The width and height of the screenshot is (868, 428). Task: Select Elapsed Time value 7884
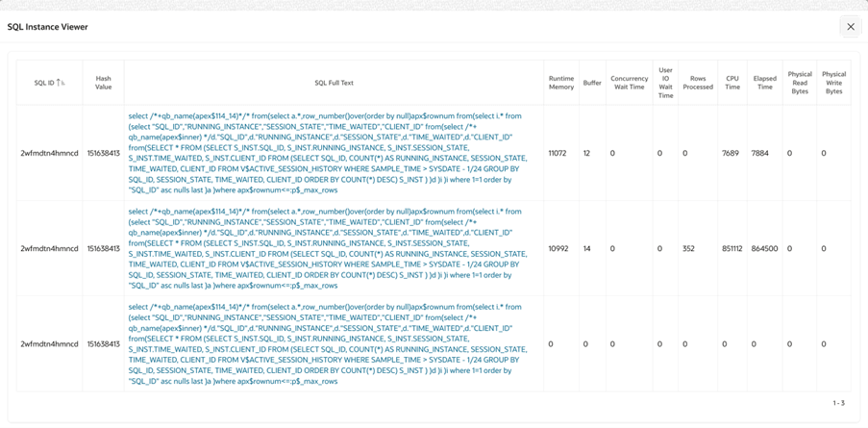pos(760,153)
